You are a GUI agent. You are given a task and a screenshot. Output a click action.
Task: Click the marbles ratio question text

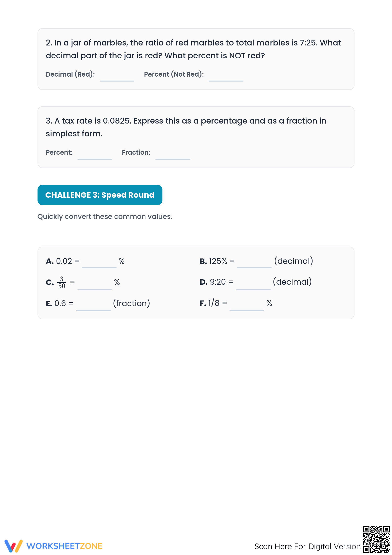coord(193,49)
